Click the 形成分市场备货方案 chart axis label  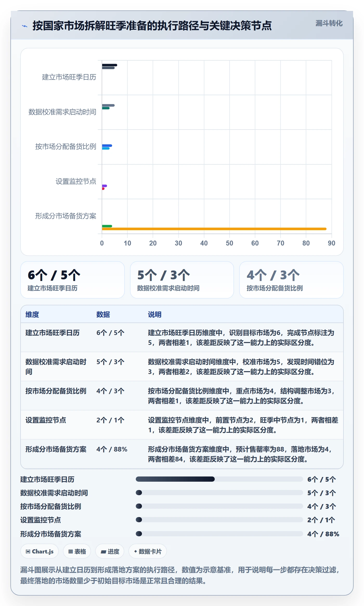66,216
